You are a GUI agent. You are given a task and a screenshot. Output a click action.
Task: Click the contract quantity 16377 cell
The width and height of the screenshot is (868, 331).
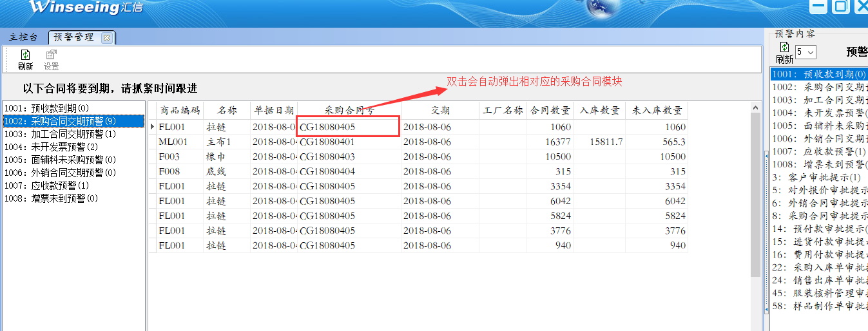[x=550, y=142]
